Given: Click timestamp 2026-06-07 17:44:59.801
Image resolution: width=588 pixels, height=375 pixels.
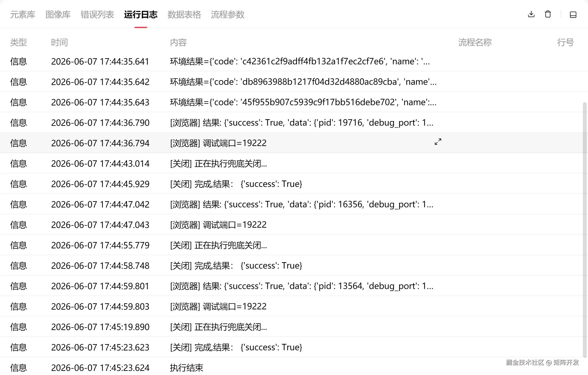Looking at the screenshot, I should (x=100, y=286).
